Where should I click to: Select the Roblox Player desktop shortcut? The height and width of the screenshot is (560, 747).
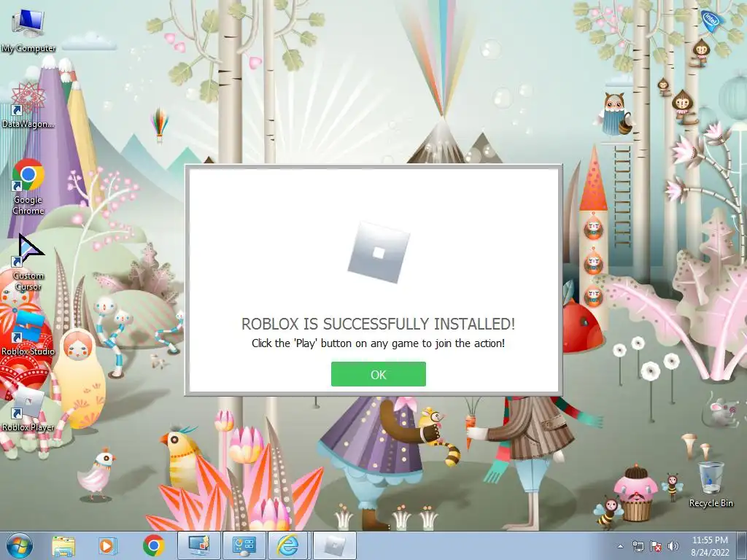(x=28, y=408)
